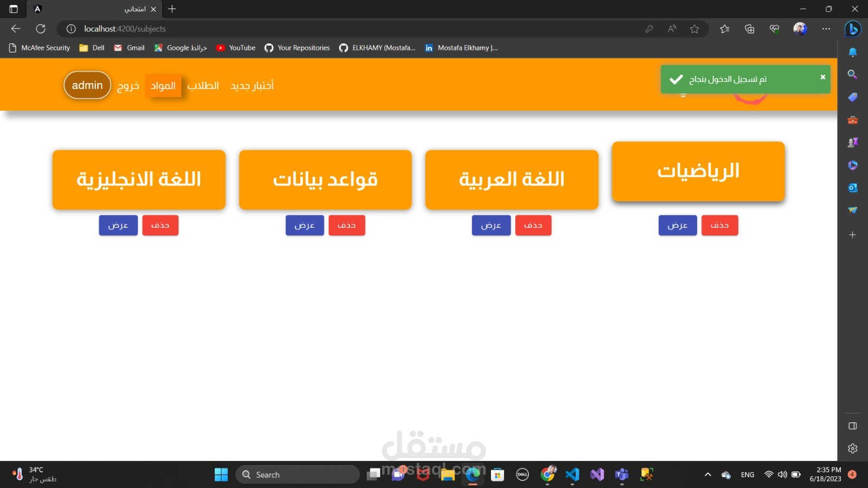Image resolution: width=868 pixels, height=488 pixels.
Task: Toggle the sidebar visibility icon
Action: [853, 426]
